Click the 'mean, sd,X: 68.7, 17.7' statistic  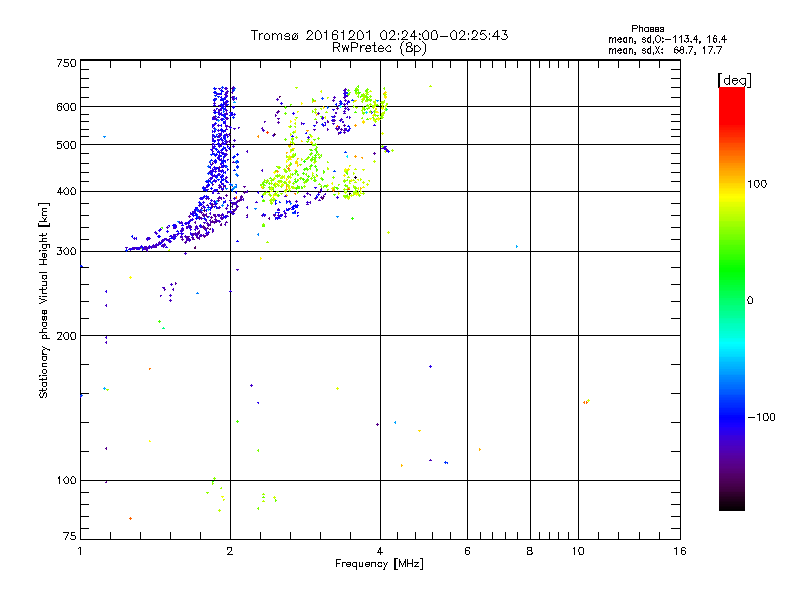[665, 51]
